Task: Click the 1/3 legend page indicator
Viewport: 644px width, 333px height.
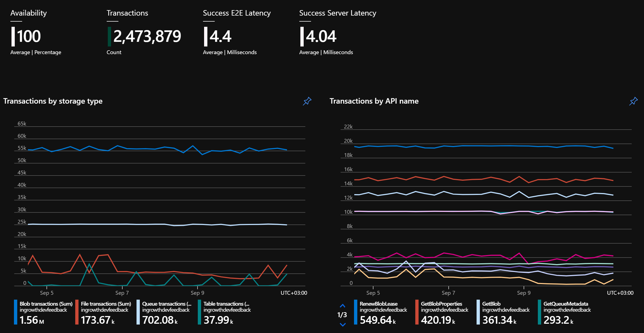Action: [342, 315]
